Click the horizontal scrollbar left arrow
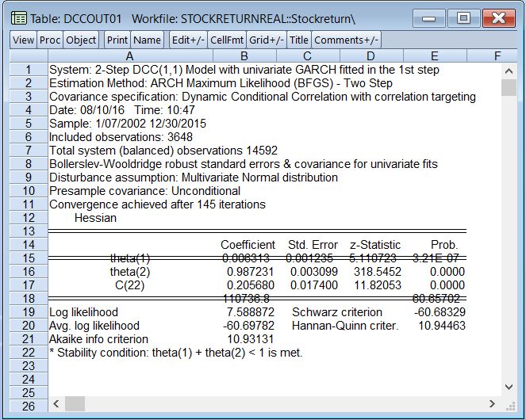The image size is (526, 420). (x=56, y=404)
